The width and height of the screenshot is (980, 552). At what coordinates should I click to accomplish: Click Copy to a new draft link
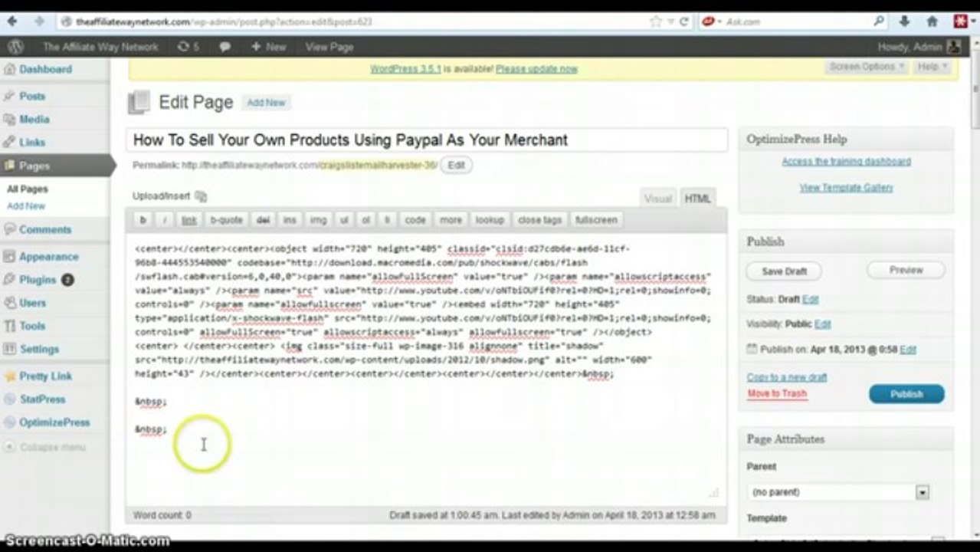(787, 377)
